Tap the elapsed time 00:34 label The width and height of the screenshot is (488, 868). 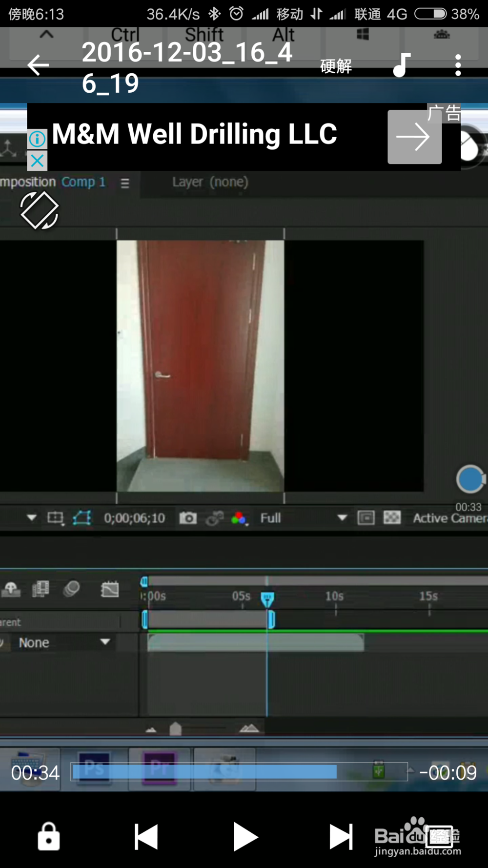[35, 773]
